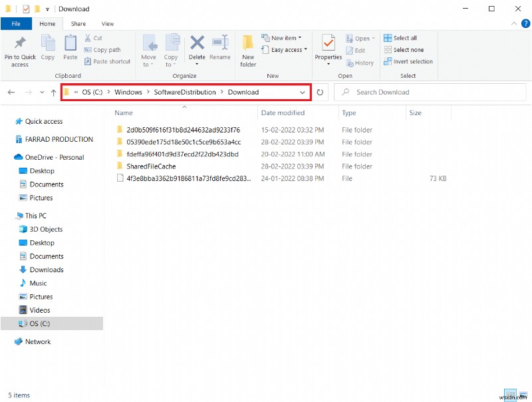Image resolution: width=532 pixels, height=402 pixels.
Task: Click Copy path in Clipboard group
Action: 102,50
